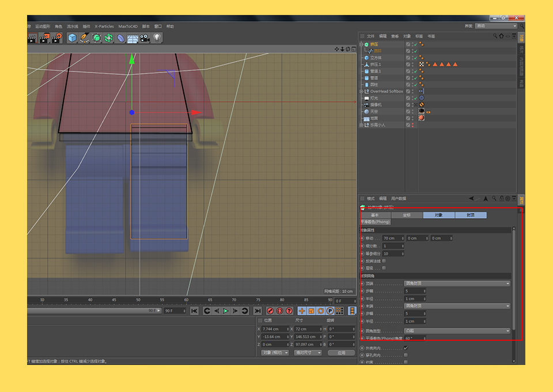The image size is (553, 392).
Task: Click 应用 apply button
Action: pos(342,353)
